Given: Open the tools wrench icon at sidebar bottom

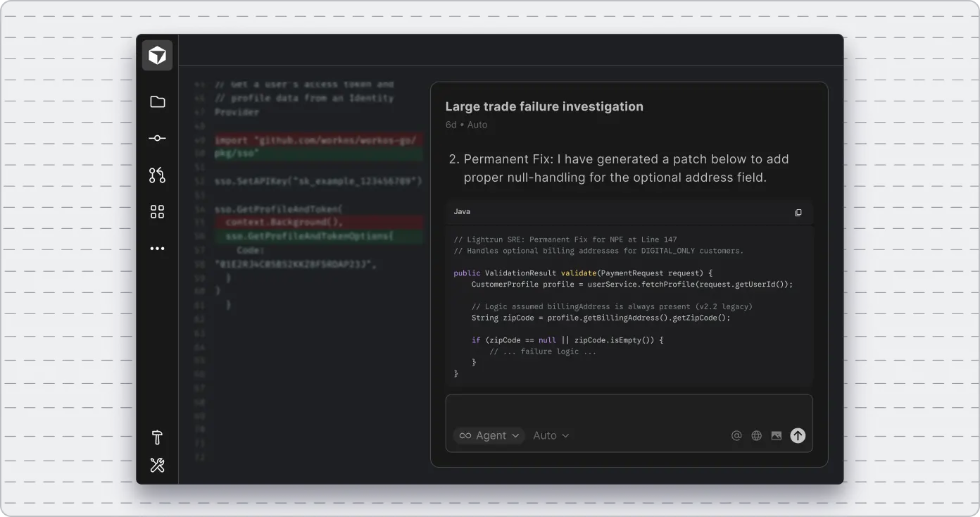Looking at the screenshot, I should 157,465.
